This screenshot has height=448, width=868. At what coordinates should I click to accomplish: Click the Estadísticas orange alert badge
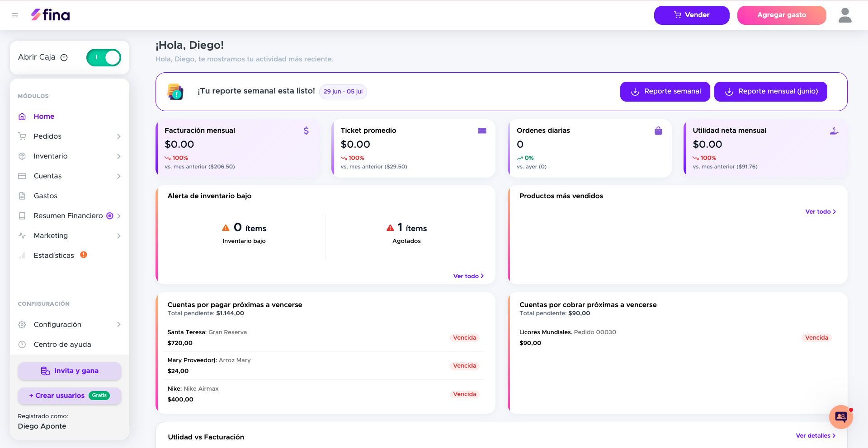coord(84,255)
